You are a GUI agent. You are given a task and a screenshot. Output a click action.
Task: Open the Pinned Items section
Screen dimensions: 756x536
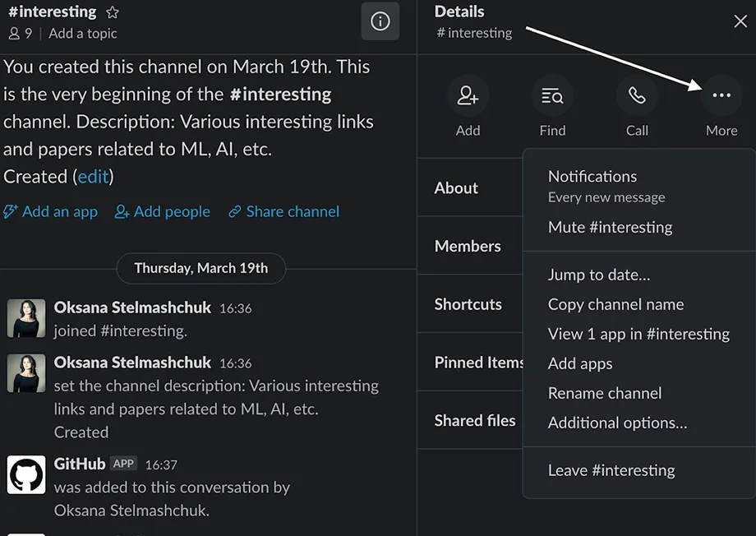tap(479, 362)
